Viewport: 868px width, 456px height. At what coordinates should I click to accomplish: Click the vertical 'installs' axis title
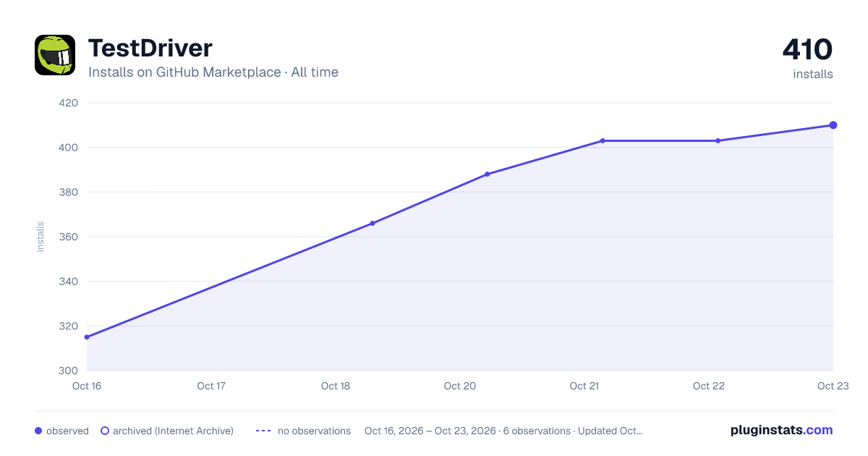click(41, 237)
